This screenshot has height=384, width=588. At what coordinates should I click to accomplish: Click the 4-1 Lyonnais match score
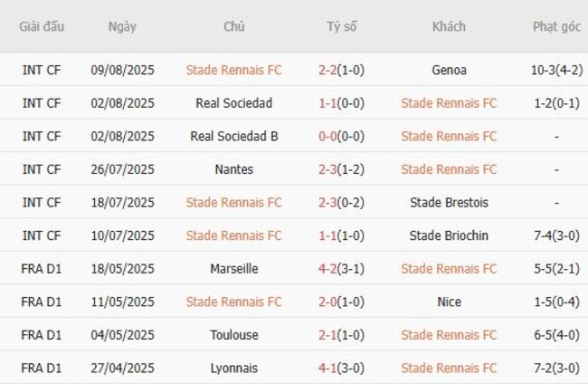(x=328, y=368)
